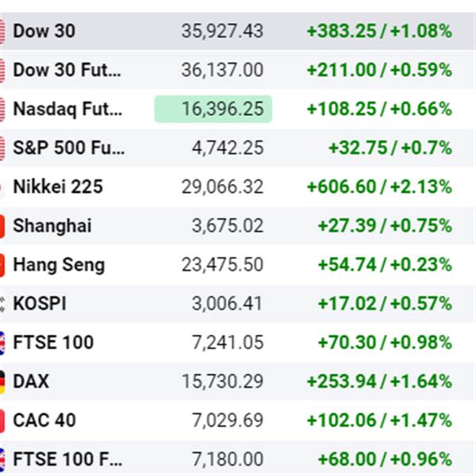Open the FTSE 100 Futures row link
Viewport: 476px width, 476px height.
68,459
